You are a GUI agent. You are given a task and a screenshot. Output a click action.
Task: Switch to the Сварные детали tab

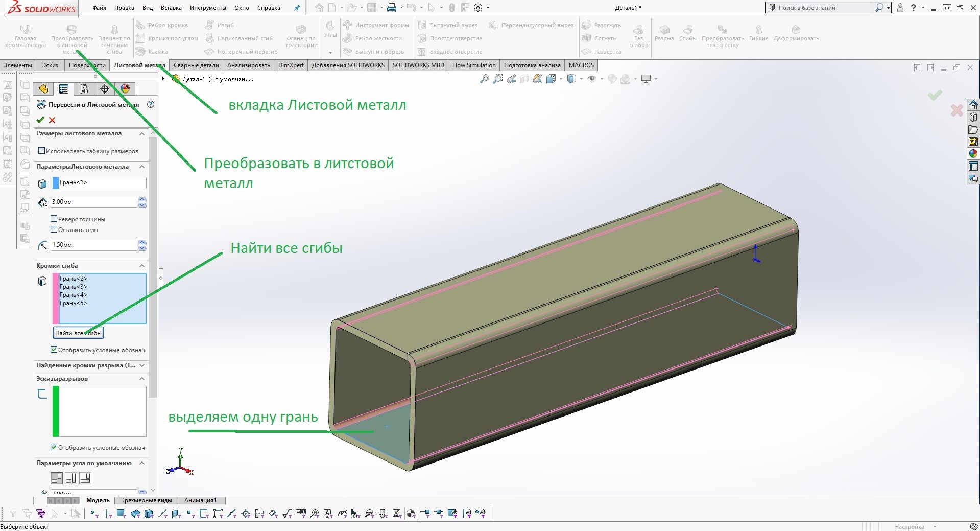click(x=196, y=65)
